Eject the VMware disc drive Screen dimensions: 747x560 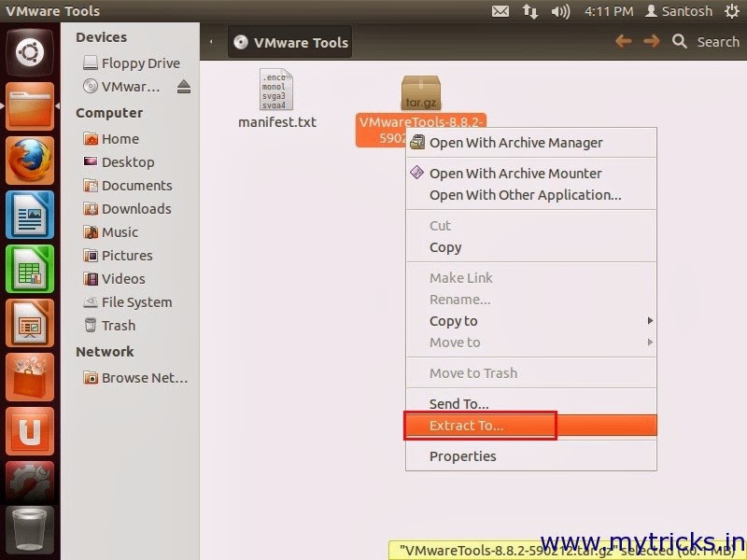pyautogui.click(x=184, y=87)
